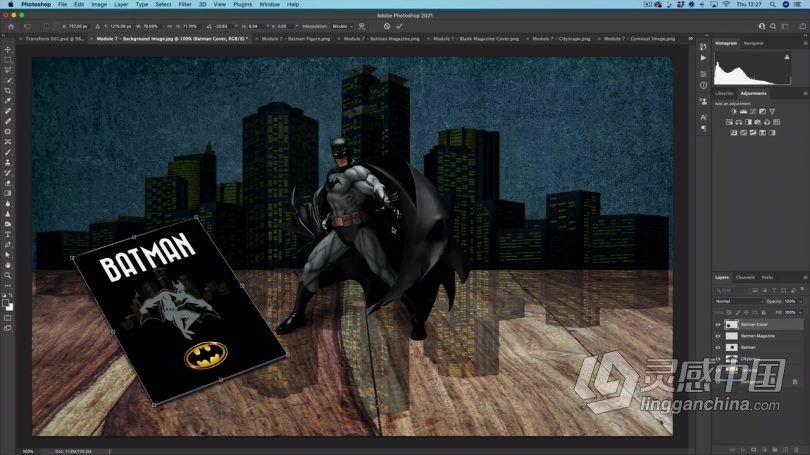Switch to the Paths tab
Screen dimensions: 810x455
click(768, 278)
